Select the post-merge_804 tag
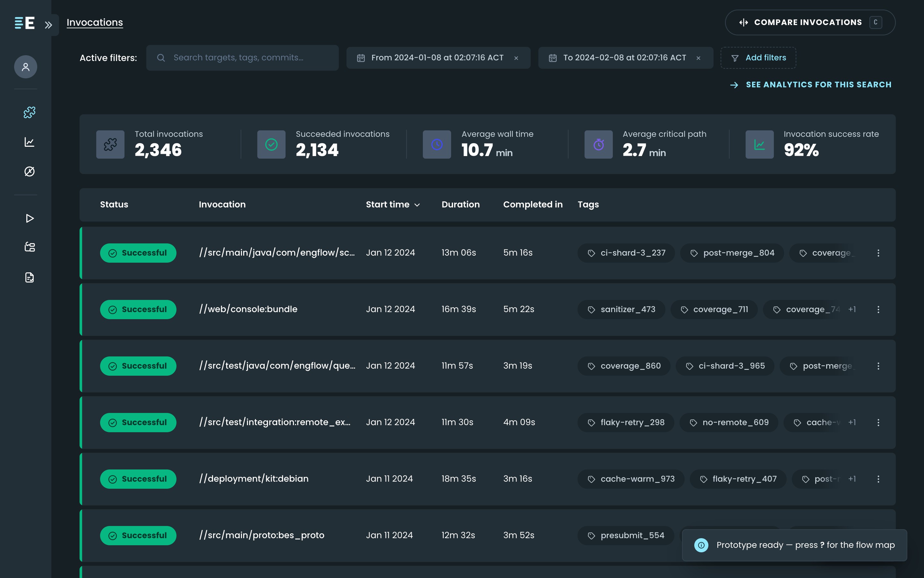 click(732, 253)
